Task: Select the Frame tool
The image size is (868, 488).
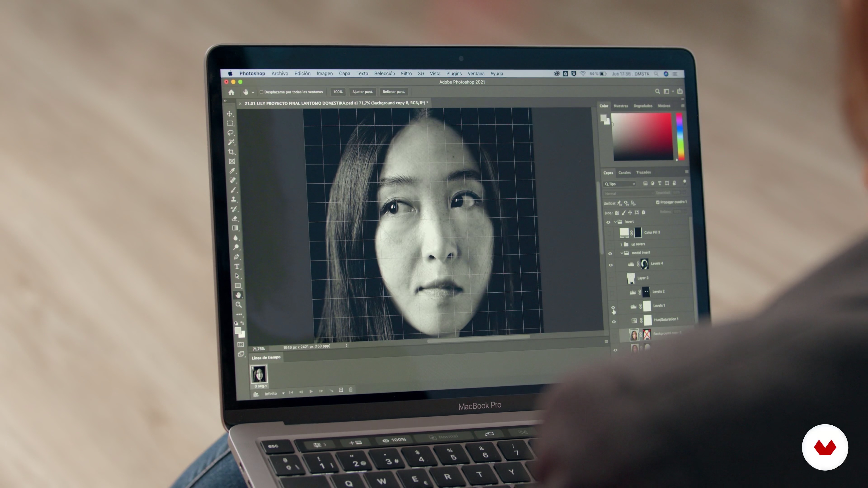Action: pyautogui.click(x=232, y=161)
